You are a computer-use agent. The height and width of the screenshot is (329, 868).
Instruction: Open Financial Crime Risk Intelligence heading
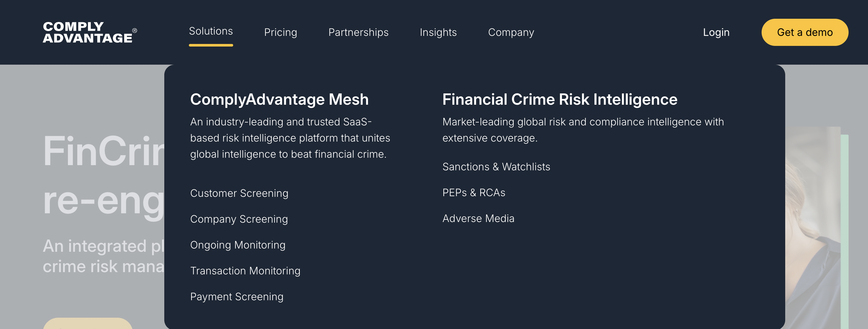[x=559, y=100]
